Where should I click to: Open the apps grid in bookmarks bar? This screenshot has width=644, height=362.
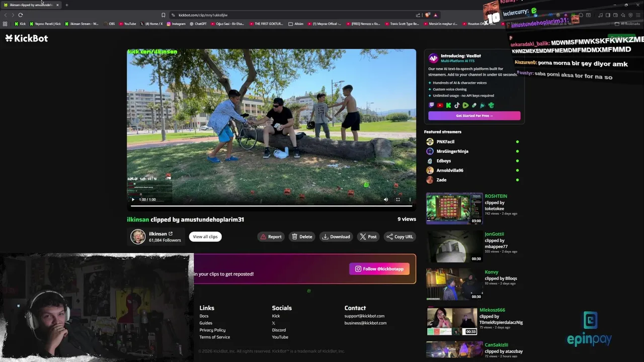click(x=5, y=24)
